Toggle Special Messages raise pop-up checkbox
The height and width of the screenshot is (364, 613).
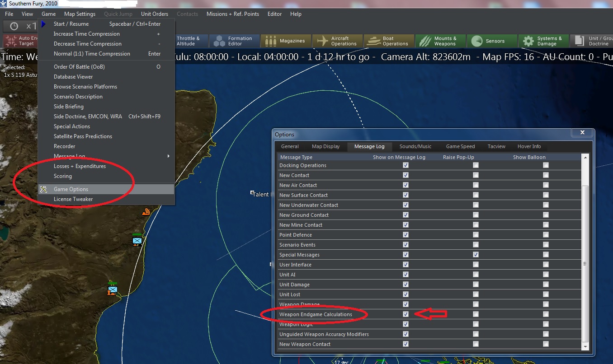tap(476, 255)
